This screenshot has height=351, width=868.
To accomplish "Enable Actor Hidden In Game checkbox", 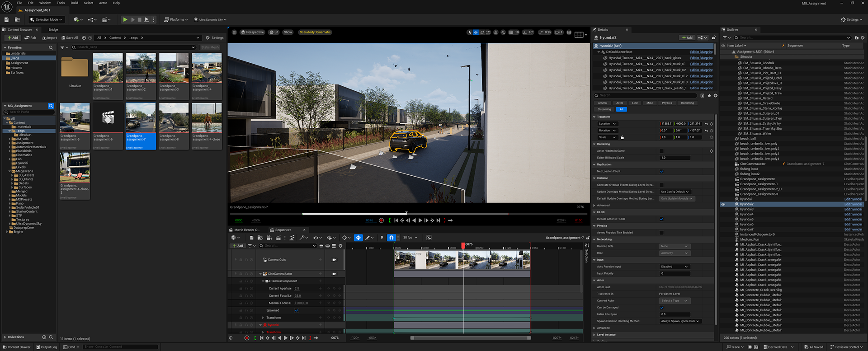I will coord(661,151).
